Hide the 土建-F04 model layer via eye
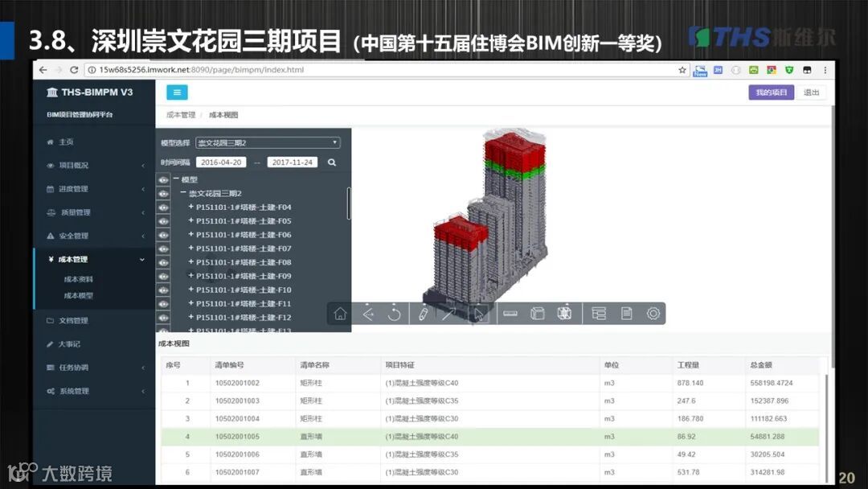Screen dimensions: 868x489 pyautogui.click(x=163, y=208)
